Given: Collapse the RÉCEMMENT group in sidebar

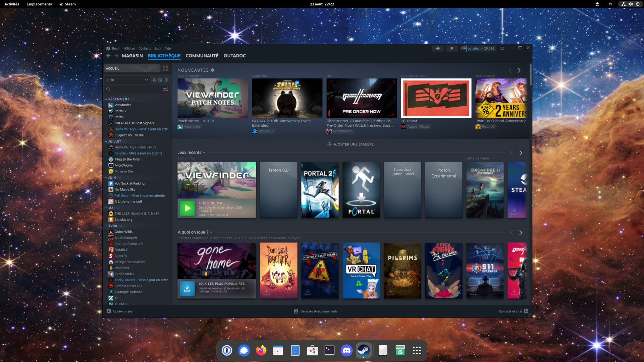Looking at the screenshot, I should (106, 99).
